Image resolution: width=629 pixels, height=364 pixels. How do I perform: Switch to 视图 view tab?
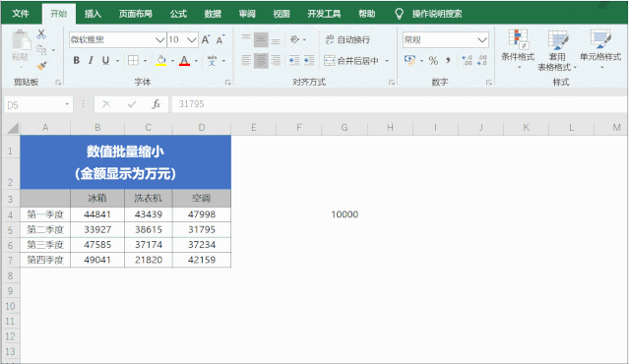tap(282, 14)
